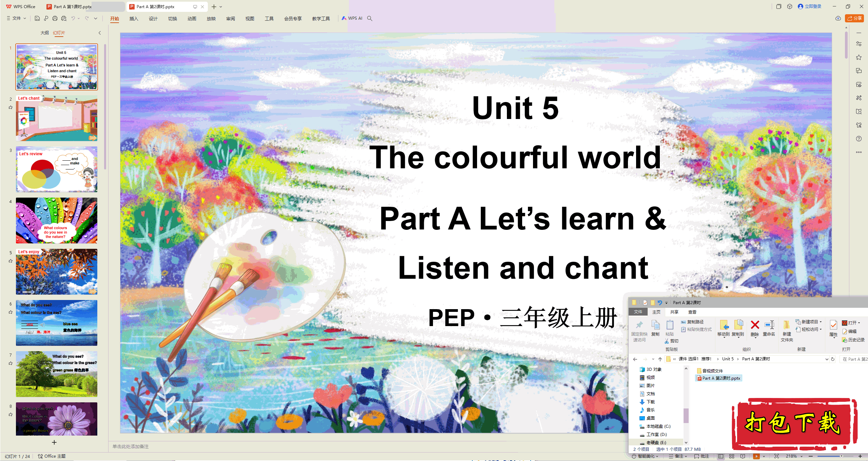Click the 批注 comment button in status bar

tap(702, 456)
